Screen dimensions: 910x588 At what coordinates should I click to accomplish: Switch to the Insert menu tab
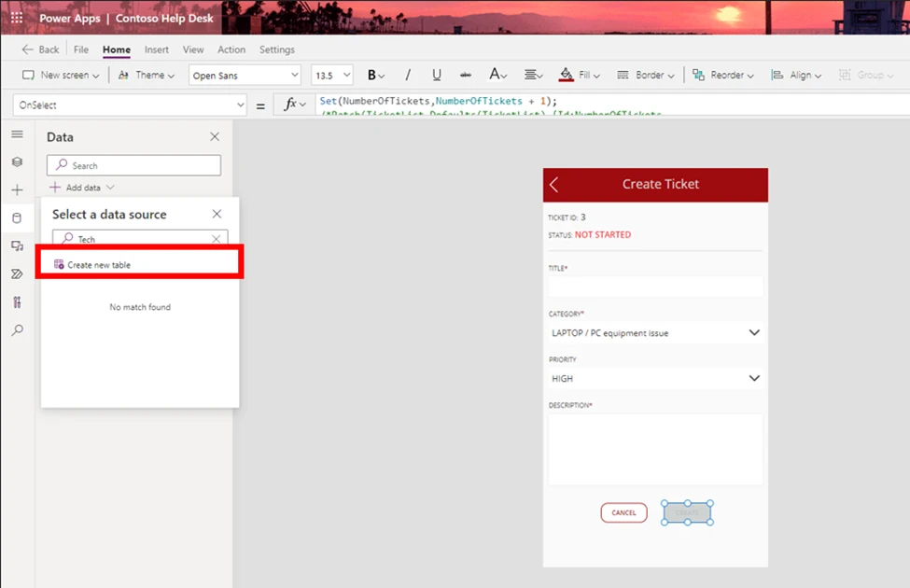(x=156, y=49)
